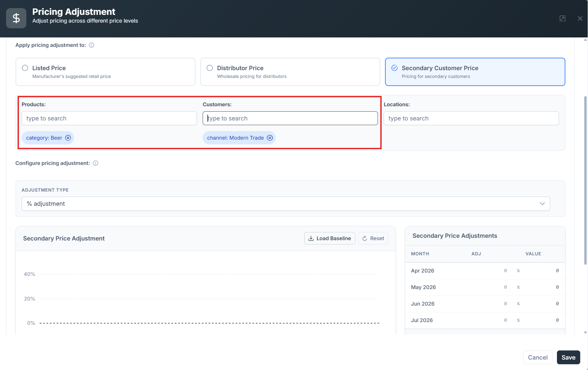This screenshot has height=370, width=588.
Task: Click the Jul 2026 value cell
Action: (557, 320)
